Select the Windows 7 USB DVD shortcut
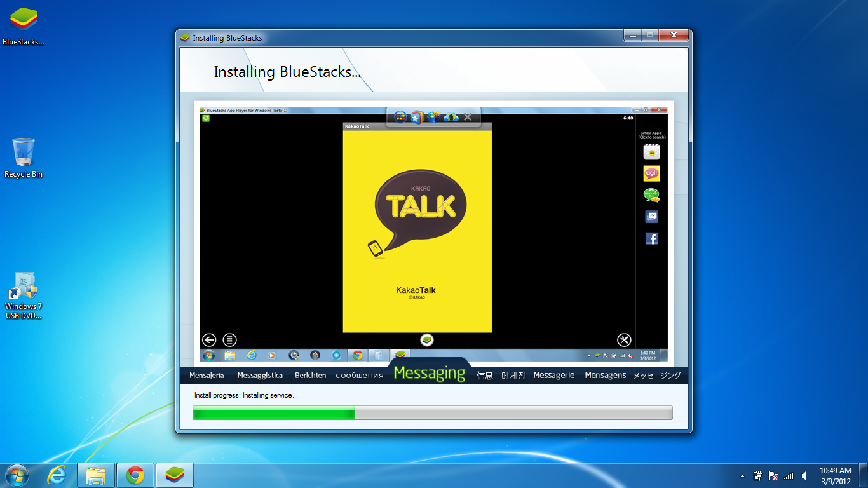This screenshot has height=488, width=868. (24, 296)
